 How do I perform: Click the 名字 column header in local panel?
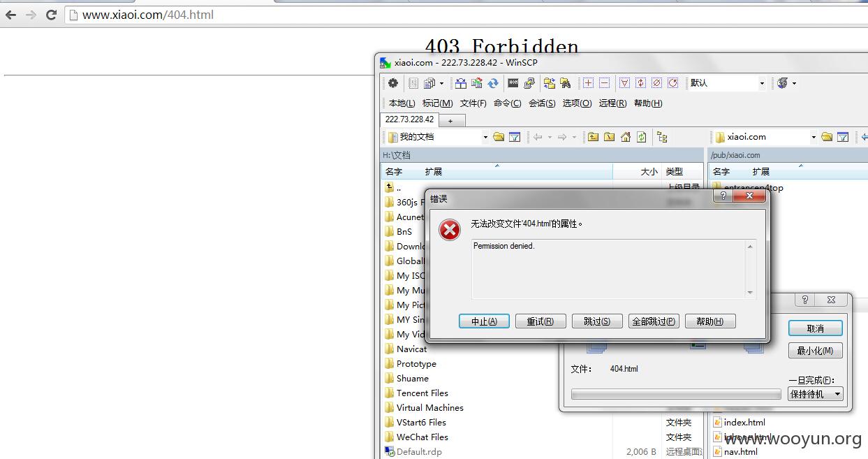pyautogui.click(x=394, y=171)
